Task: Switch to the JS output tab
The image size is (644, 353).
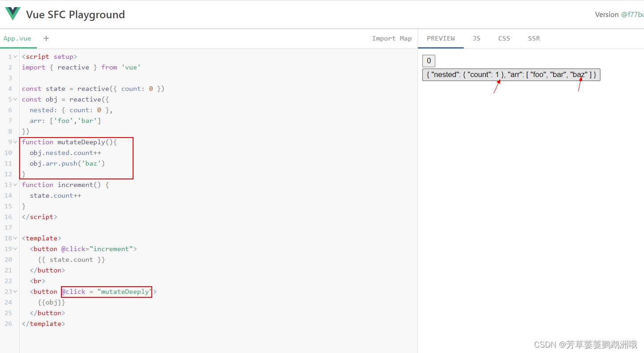Action: [476, 38]
